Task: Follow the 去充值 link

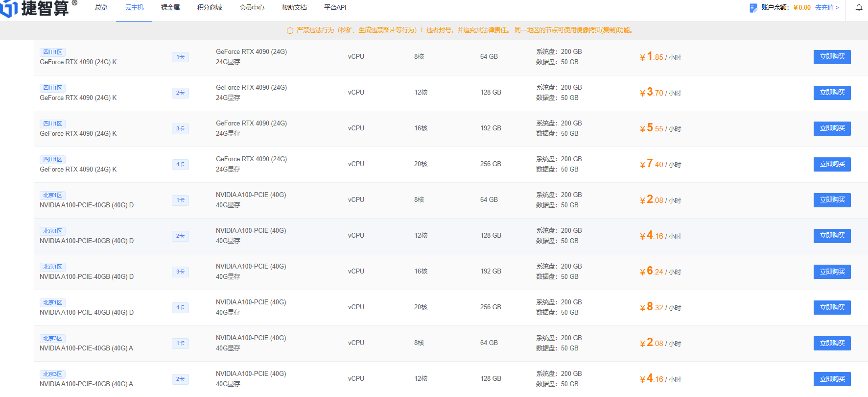Action: (827, 7)
